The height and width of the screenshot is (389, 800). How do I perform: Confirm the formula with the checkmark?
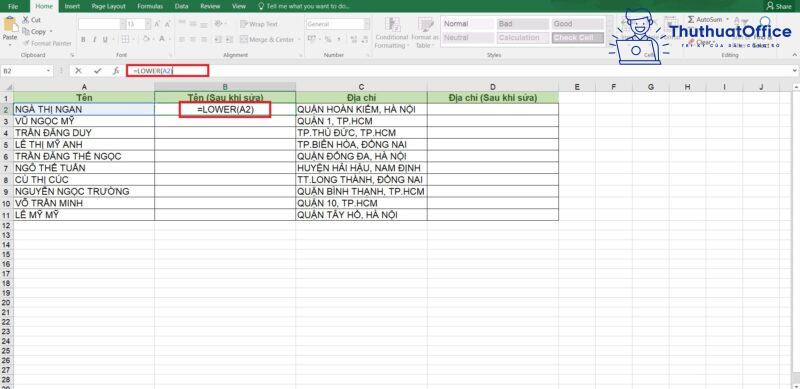[x=97, y=71]
